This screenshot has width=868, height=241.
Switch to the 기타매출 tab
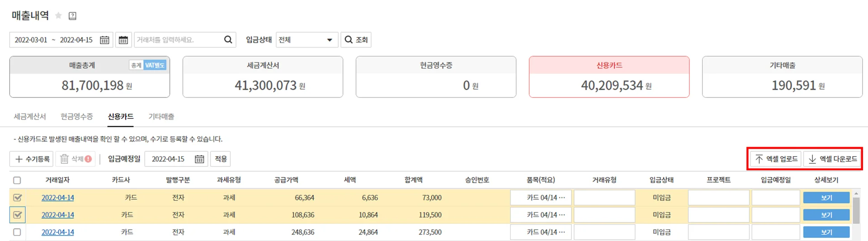pyautogui.click(x=161, y=116)
